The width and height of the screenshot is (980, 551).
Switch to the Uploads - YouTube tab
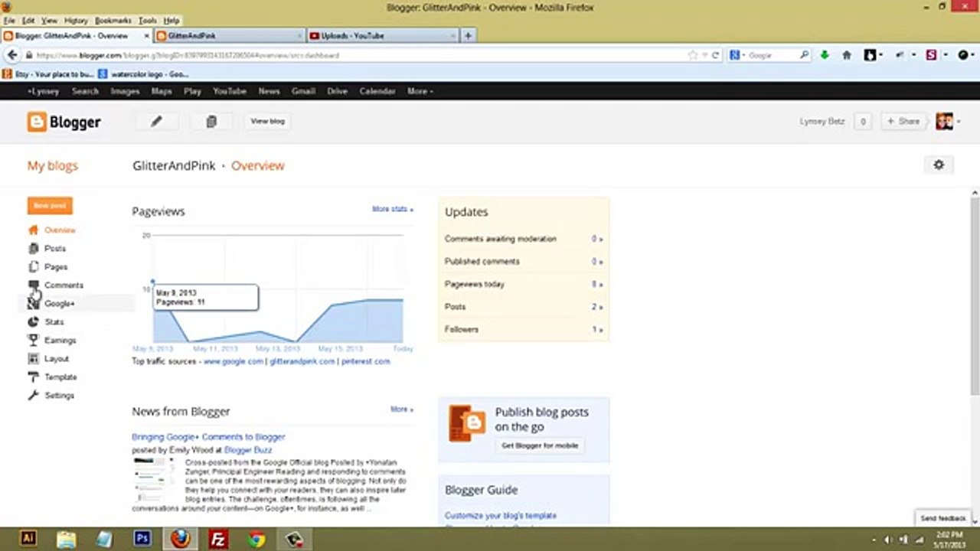coord(383,35)
